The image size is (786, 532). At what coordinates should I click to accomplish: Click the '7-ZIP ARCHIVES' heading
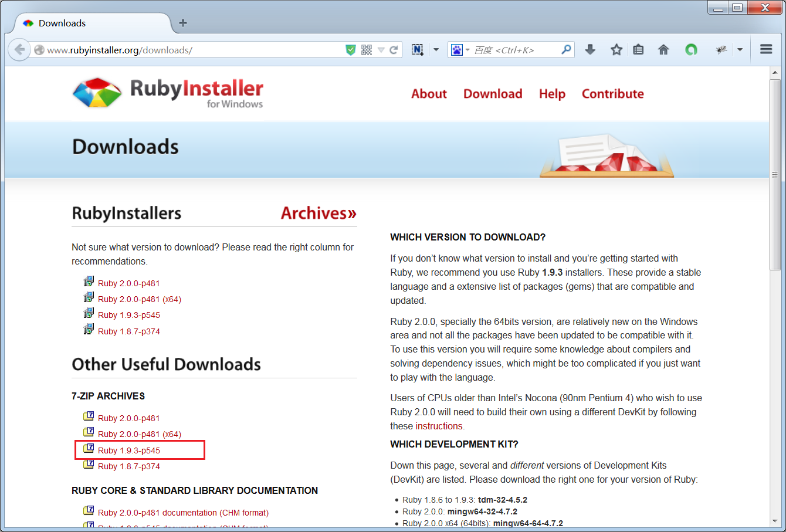coord(109,396)
